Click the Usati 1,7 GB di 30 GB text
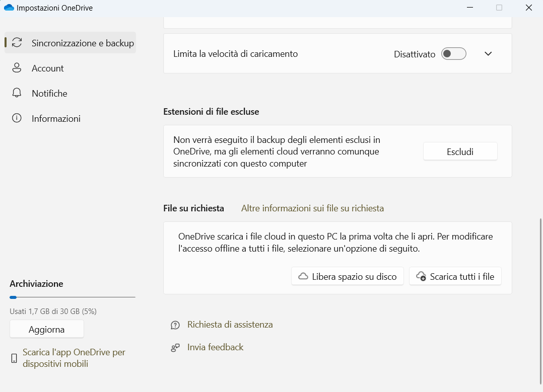 [53, 311]
